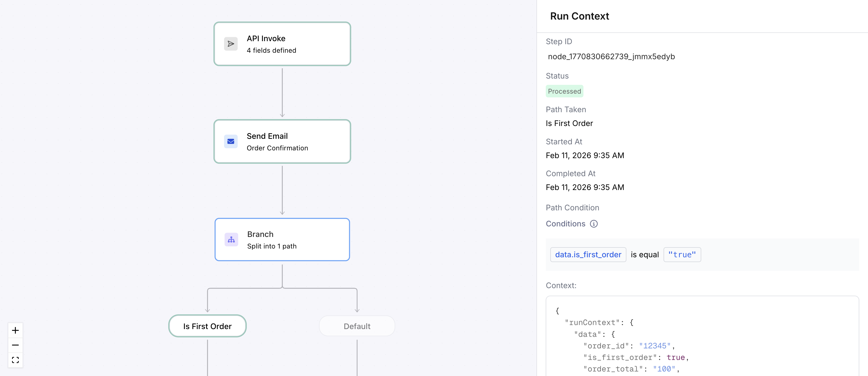Click the order_total value "100"

point(664,369)
